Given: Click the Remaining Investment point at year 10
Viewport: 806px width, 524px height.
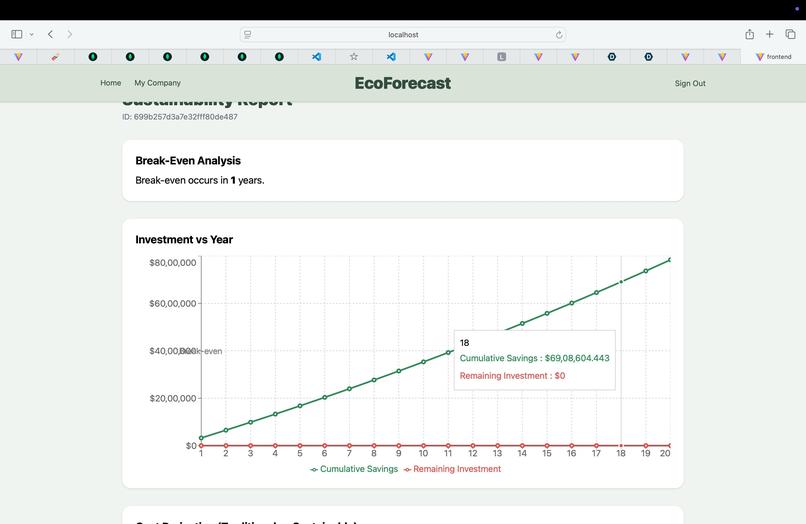Looking at the screenshot, I should [x=424, y=445].
